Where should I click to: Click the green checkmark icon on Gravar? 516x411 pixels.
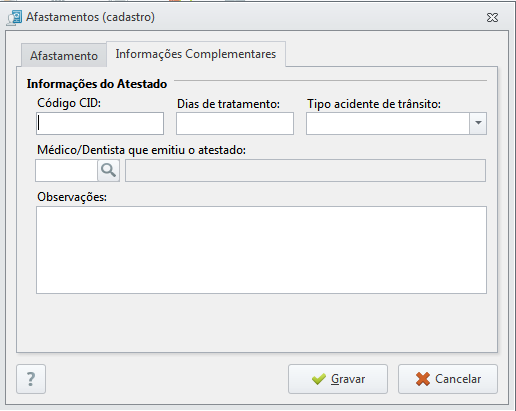[x=319, y=379]
